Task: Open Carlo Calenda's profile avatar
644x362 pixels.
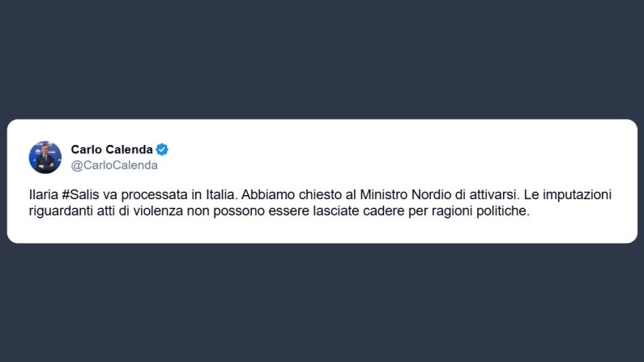Action: (45, 157)
